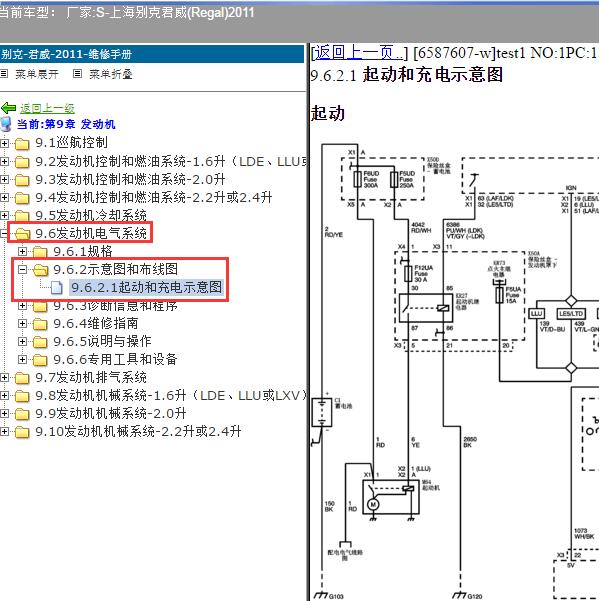Expand the 9.3发动机控制和燃油系统-2.0升 node

pyautogui.click(x=4, y=179)
